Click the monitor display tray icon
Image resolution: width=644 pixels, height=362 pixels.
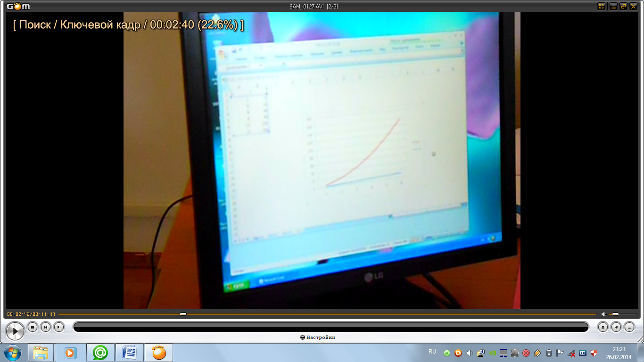point(504,353)
